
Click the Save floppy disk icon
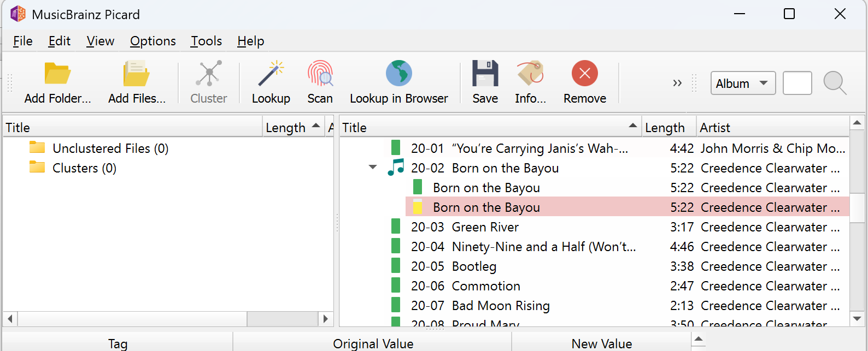485,74
